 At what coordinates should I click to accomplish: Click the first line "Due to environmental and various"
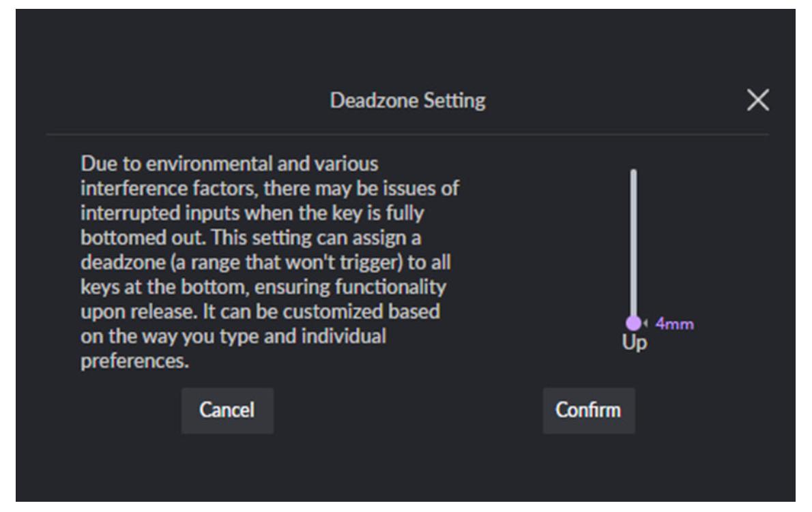tap(229, 164)
